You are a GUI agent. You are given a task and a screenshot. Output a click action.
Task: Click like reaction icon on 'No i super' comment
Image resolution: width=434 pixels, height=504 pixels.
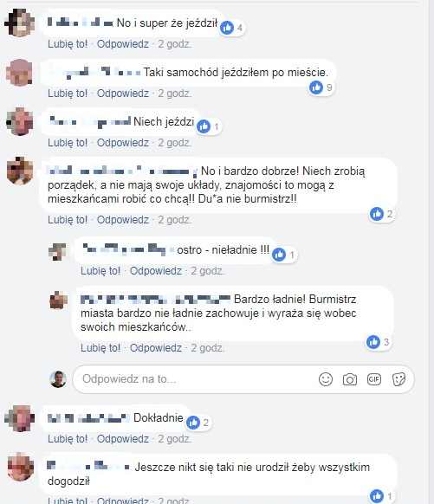(x=227, y=28)
